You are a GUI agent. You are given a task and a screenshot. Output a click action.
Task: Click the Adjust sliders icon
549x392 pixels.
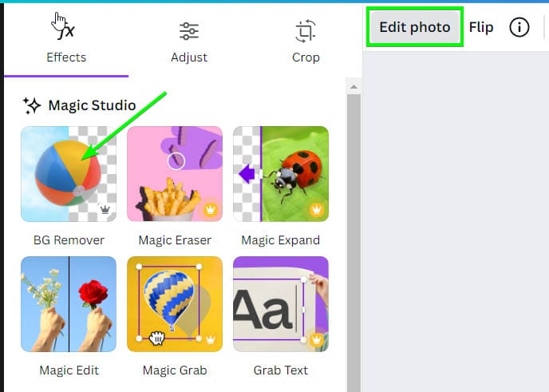tap(189, 31)
